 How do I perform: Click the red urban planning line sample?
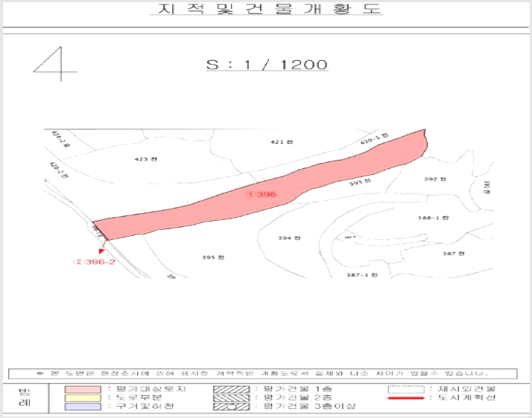click(405, 398)
